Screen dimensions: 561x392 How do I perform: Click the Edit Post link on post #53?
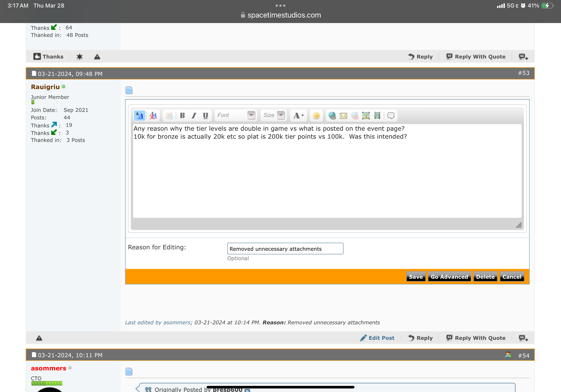tap(377, 338)
